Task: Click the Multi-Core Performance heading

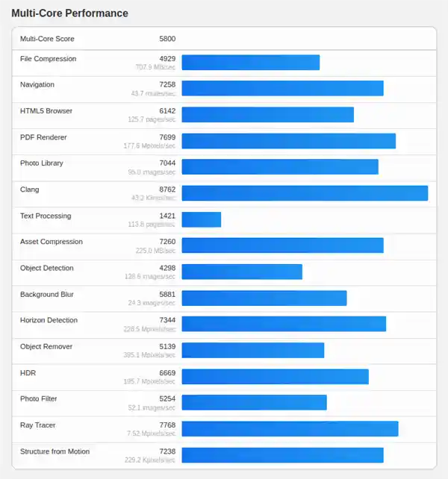Action: [69, 13]
